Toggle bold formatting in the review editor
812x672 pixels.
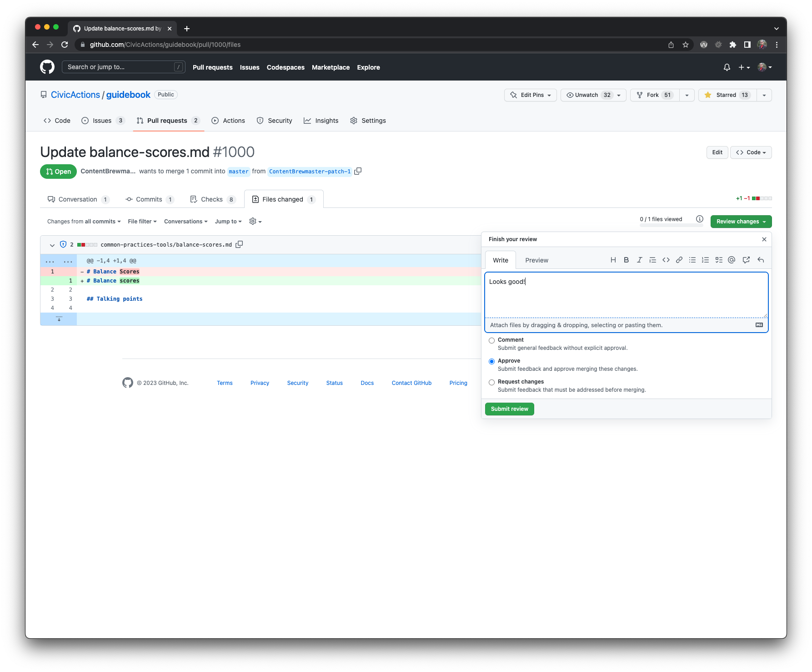coord(627,260)
